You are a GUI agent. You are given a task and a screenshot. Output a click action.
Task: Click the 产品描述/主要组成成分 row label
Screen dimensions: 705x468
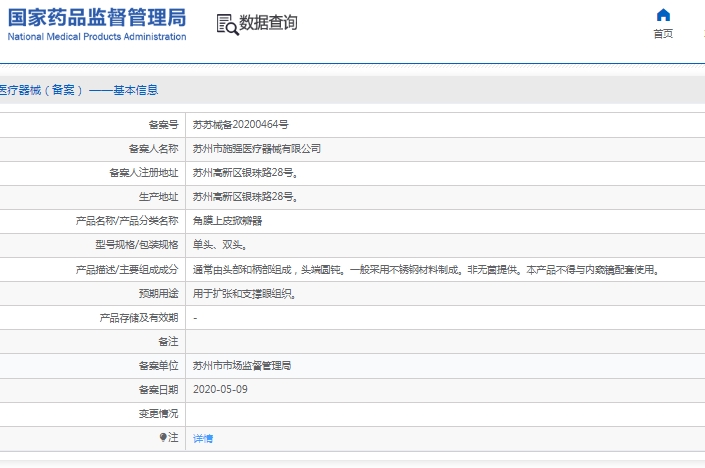tap(127, 270)
